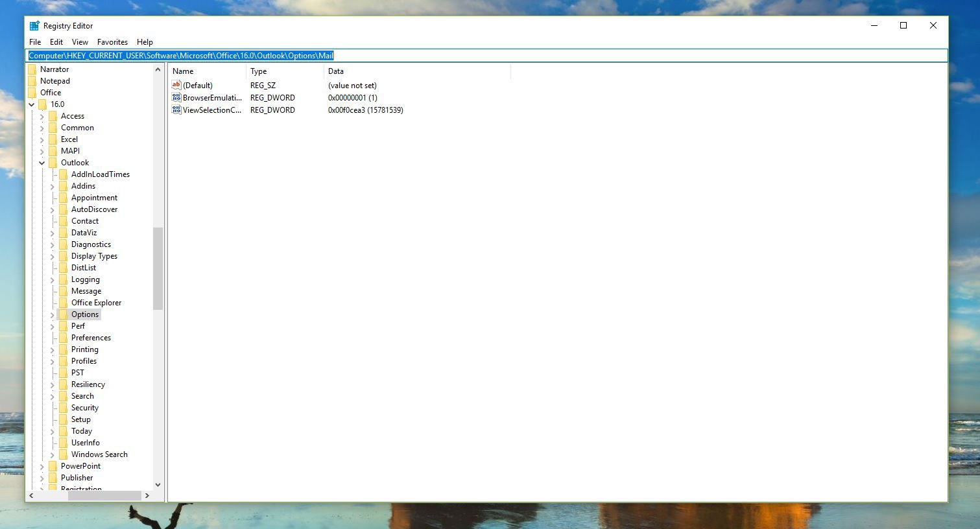This screenshot has width=980, height=529.
Task: Open the File menu
Action: coord(35,42)
